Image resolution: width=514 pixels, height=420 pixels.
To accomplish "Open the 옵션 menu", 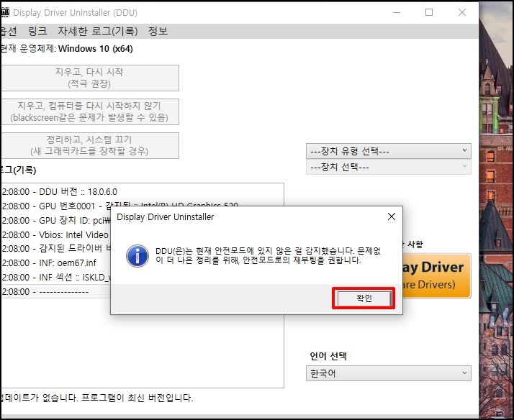I will tap(8, 31).
